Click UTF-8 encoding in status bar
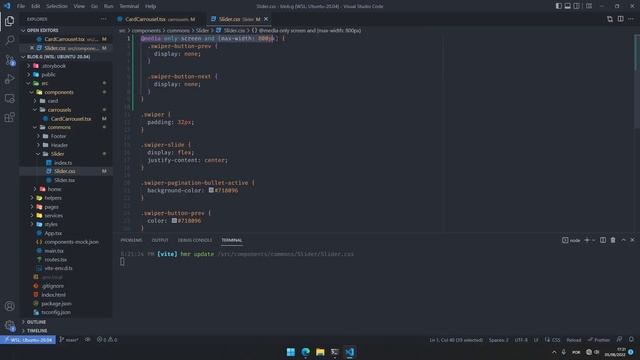The height and width of the screenshot is (360, 640). pyautogui.click(x=521, y=340)
